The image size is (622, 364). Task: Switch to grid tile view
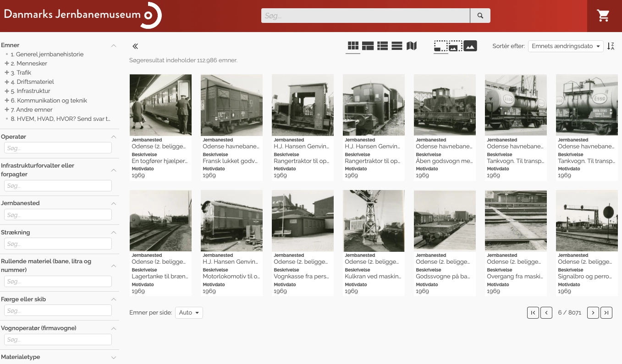point(353,46)
